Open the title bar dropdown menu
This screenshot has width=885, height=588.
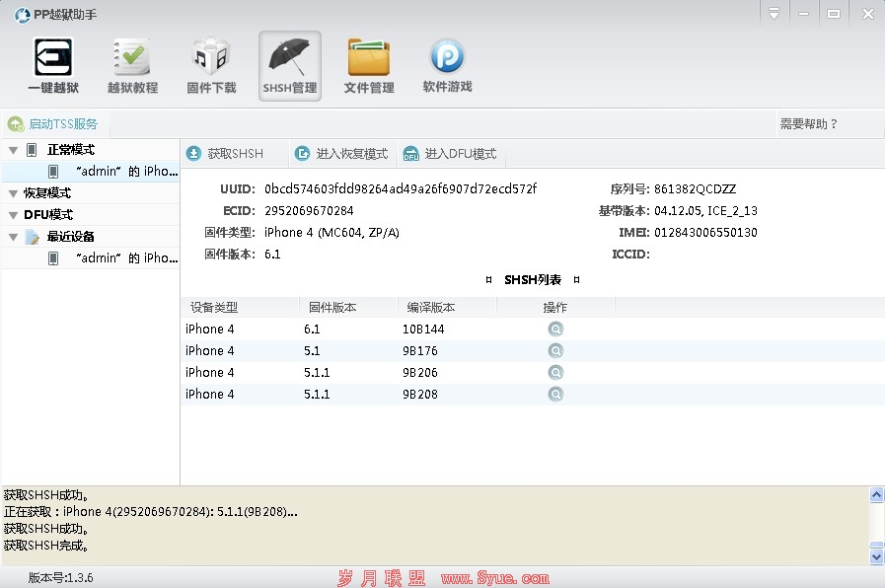point(774,14)
